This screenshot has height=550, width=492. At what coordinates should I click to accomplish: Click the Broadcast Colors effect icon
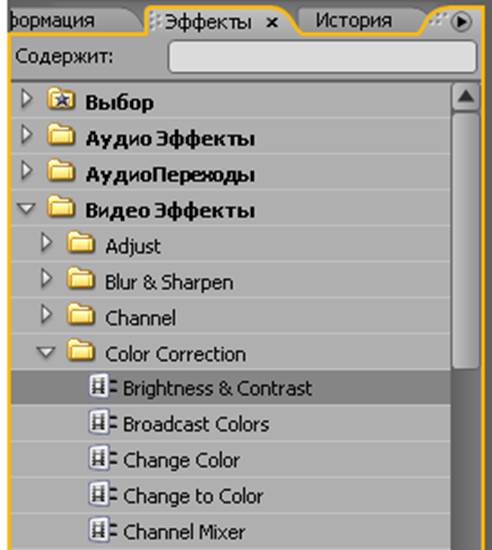tap(102, 422)
